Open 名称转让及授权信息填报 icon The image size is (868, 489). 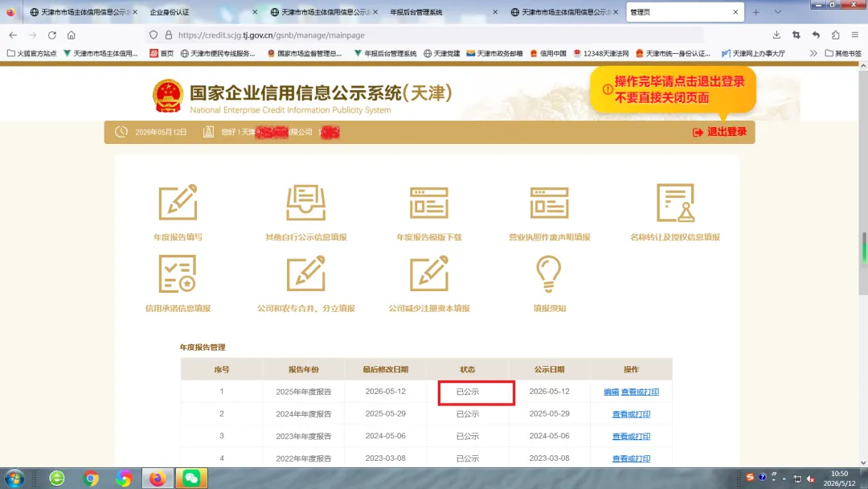click(675, 203)
